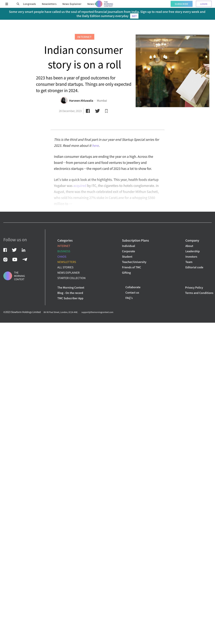Click the search magnifier icon

tap(18, 4)
